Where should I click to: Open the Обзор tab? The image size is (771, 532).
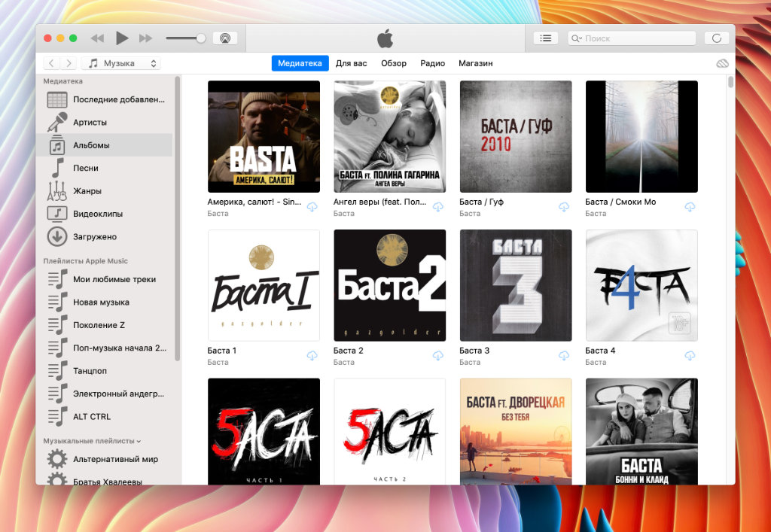tap(393, 63)
